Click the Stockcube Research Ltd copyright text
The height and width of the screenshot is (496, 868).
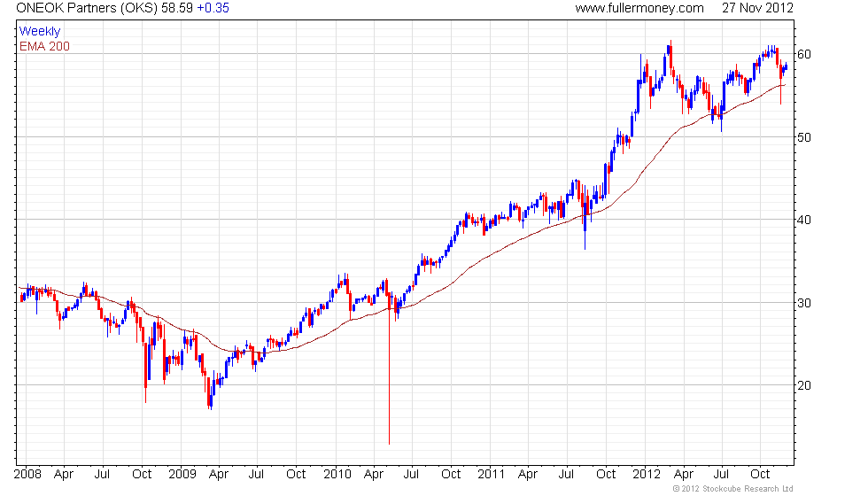733,489
